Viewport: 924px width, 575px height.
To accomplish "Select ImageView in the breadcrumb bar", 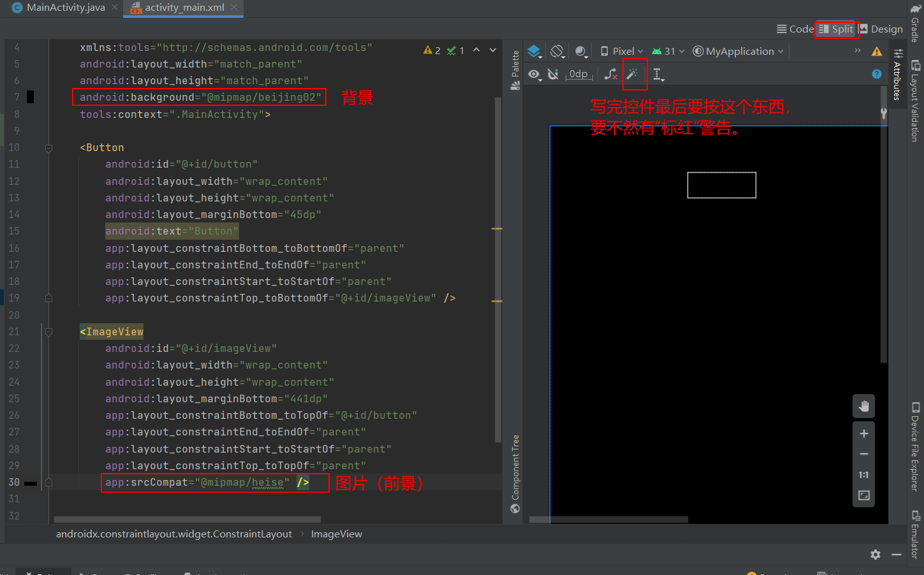I will [336, 534].
